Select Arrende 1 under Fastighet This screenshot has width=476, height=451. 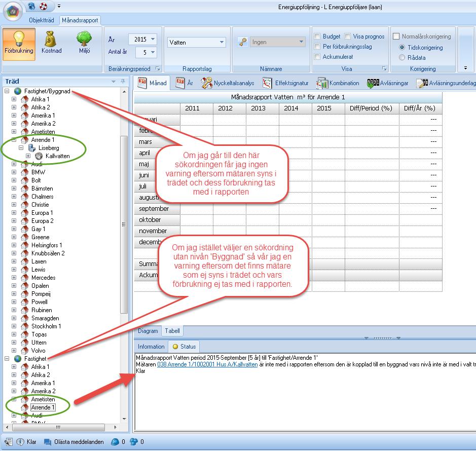43,407
